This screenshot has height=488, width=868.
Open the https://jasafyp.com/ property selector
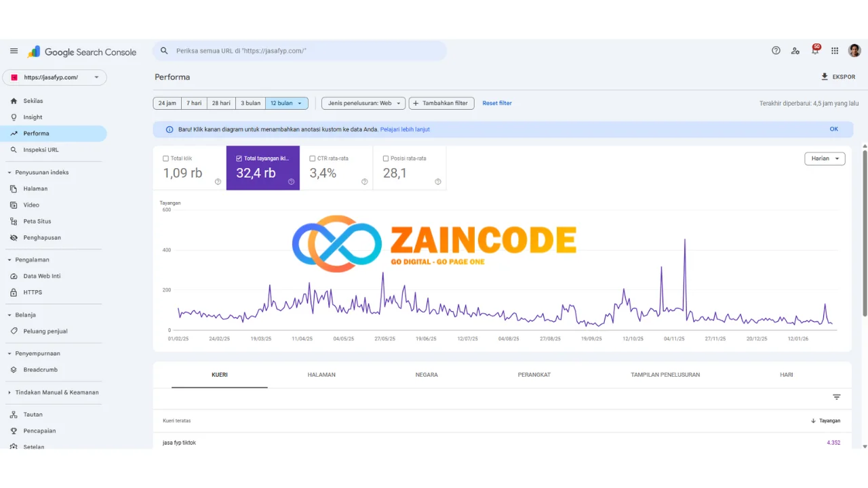[x=54, y=77]
